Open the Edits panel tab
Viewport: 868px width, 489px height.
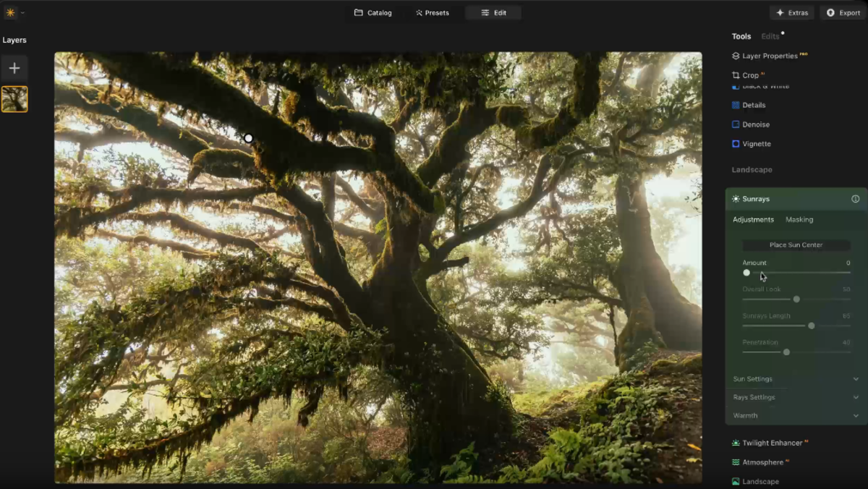tap(770, 36)
